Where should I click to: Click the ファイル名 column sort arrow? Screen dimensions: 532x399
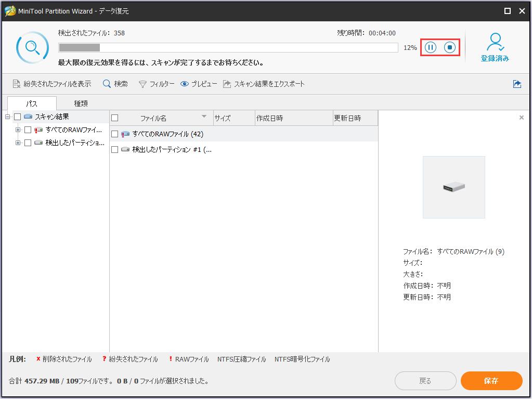coord(204,117)
